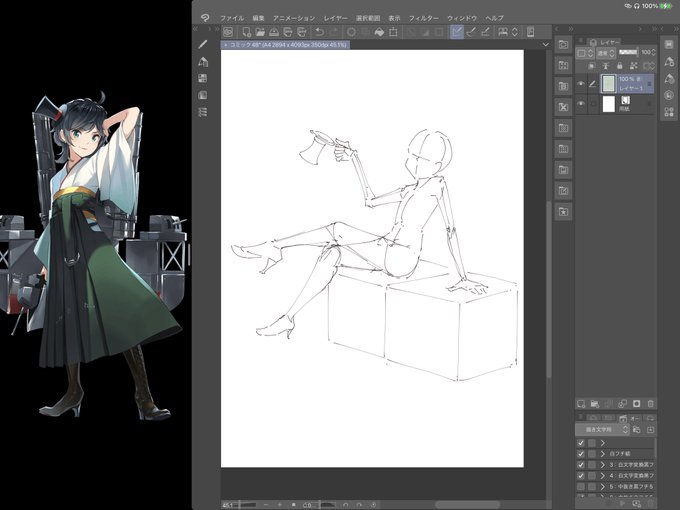680x510 pixels.
Task: Open the first material folder icon in material dock
Action: (563, 44)
